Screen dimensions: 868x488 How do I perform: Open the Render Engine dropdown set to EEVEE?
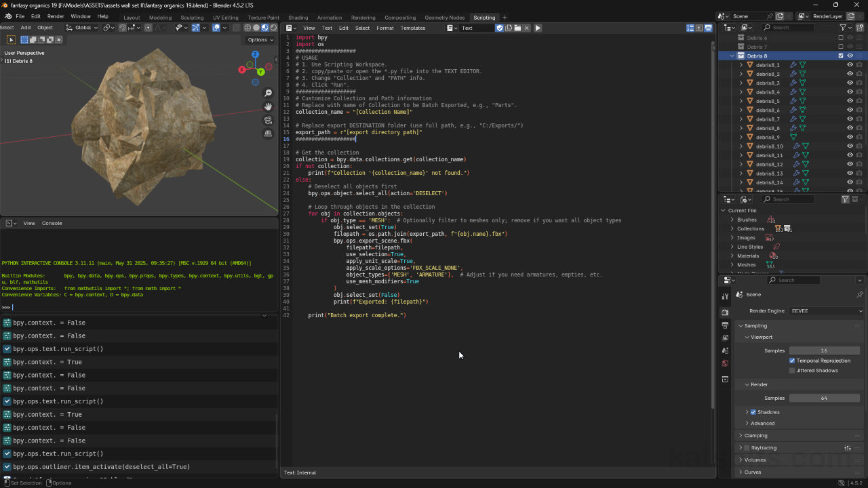(x=825, y=310)
